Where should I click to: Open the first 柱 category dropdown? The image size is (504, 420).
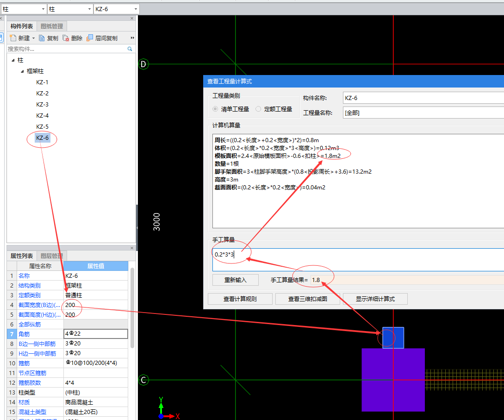(43, 9)
